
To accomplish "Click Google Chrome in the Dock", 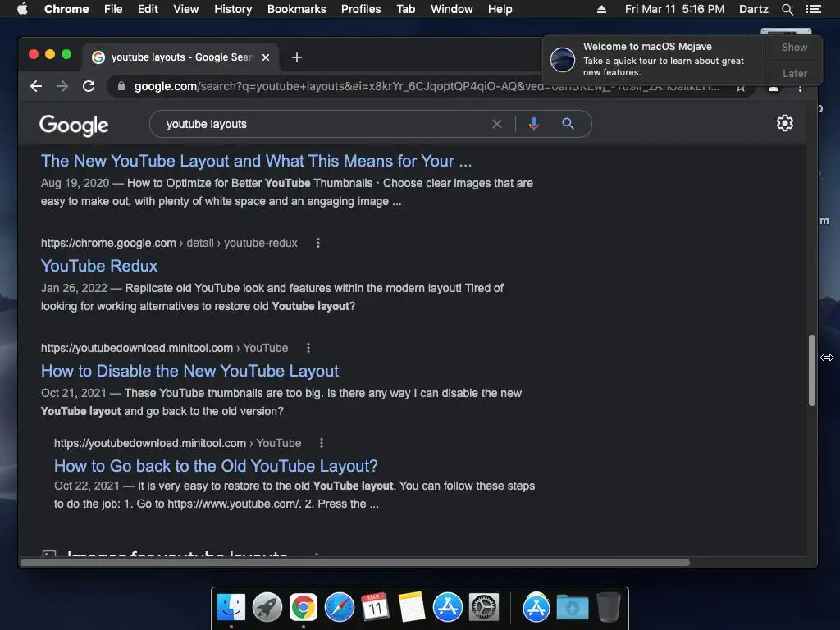I will coord(304,608).
